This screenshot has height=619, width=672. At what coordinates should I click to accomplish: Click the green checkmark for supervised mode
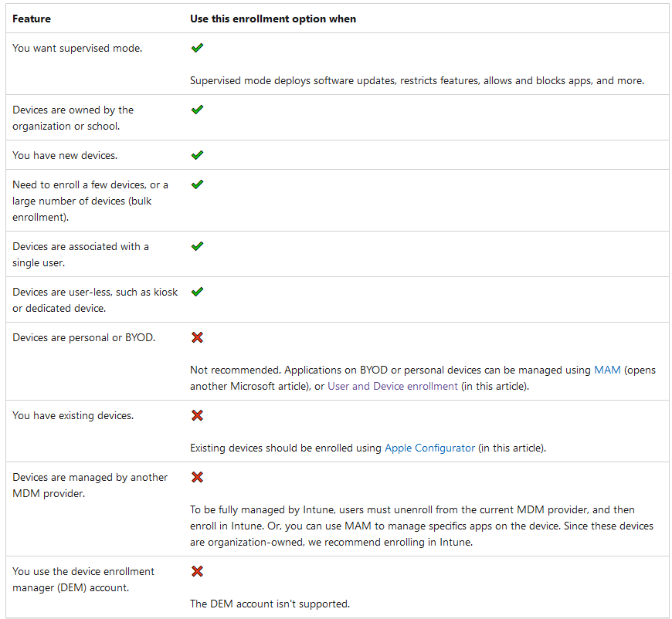197,48
